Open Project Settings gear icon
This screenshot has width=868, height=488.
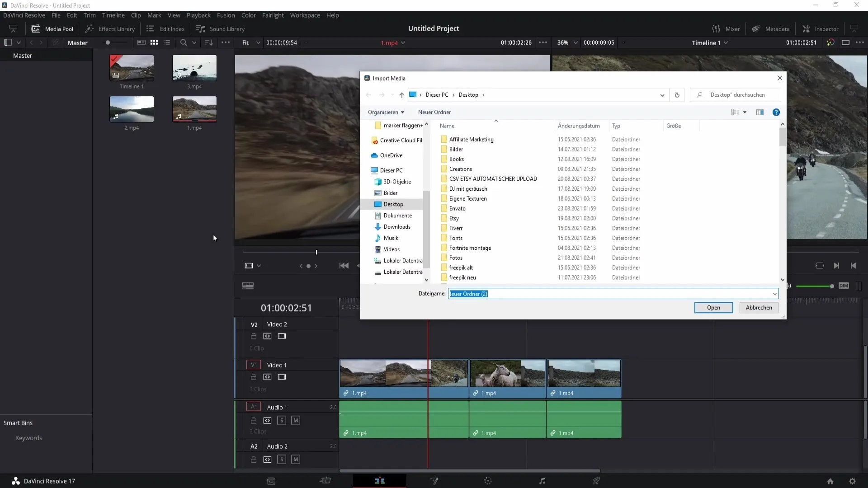click(852, 481)
